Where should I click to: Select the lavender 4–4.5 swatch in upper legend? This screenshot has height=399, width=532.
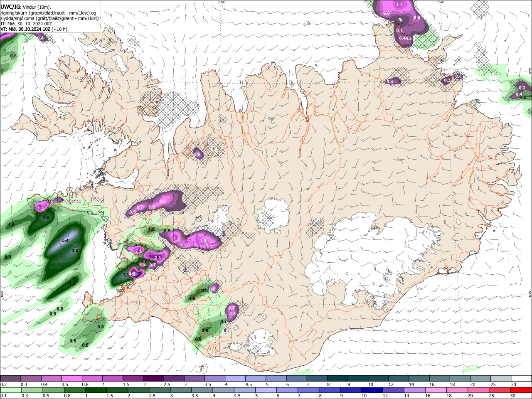click(x=234, y=379)
